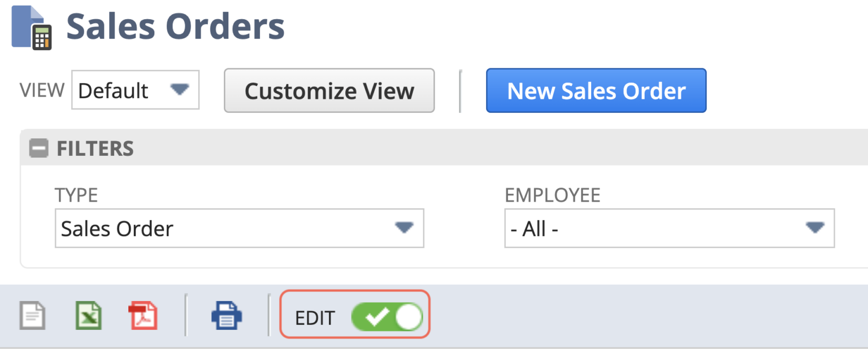The width and height of the screenshot is (868, 349).
Task: Click the Employee field dropdown arrow icon
Action: click(815, 228)
